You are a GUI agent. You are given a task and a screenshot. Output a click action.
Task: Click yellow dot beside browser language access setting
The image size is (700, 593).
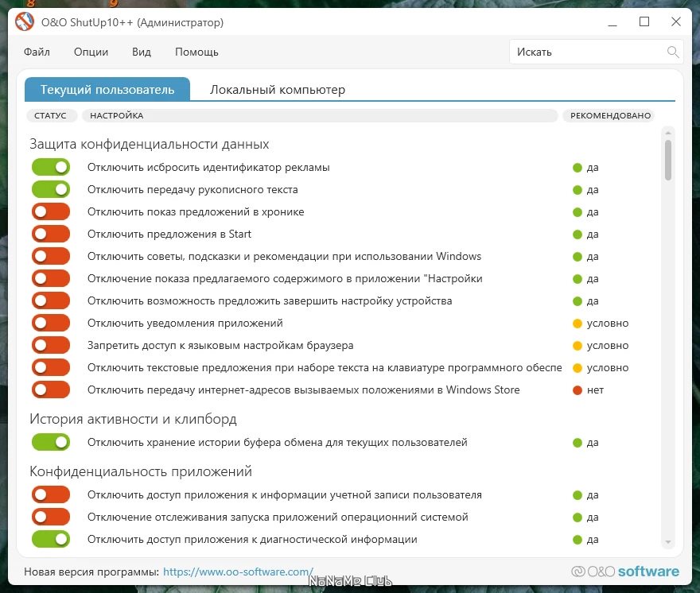coord(577,346)
